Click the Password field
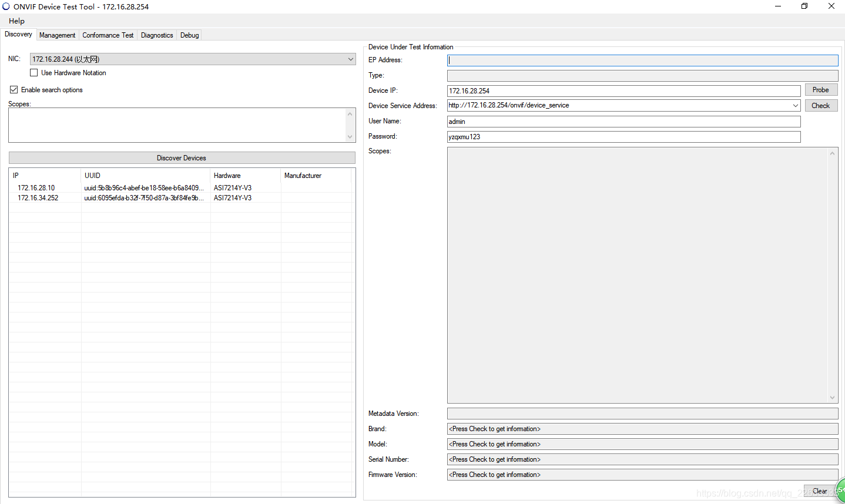 623,137
